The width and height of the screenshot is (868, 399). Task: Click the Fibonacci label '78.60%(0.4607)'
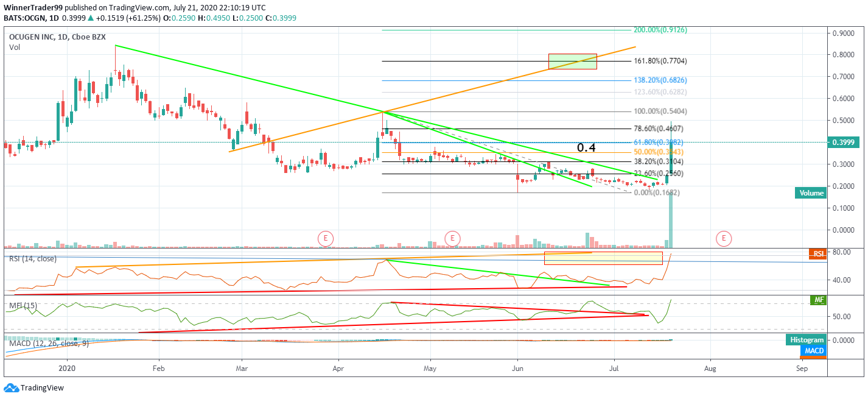coord(659,129)
